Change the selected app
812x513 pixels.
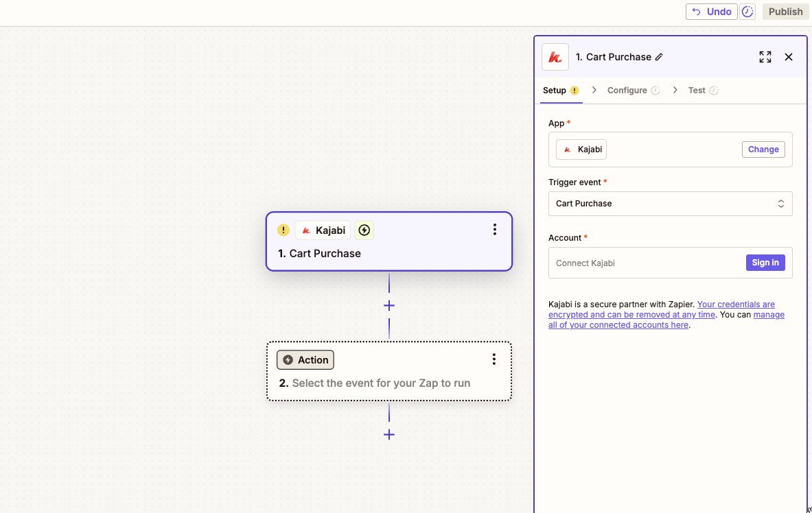point(763,149)
